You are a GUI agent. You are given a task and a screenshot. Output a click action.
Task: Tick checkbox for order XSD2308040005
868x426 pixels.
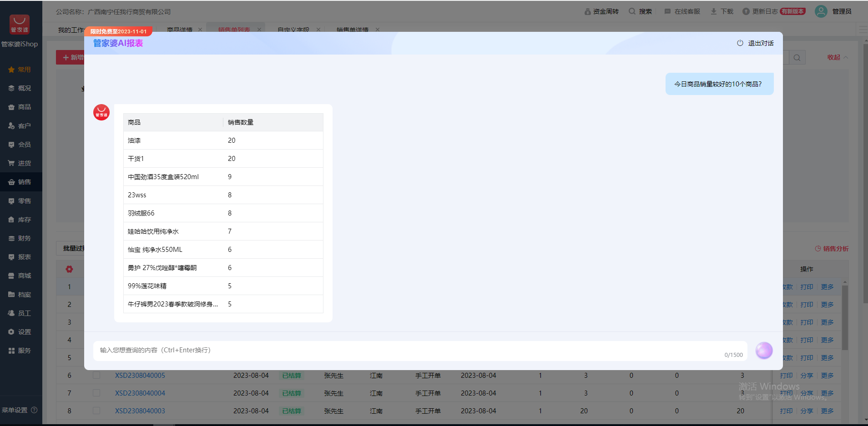tap(96, 375)
